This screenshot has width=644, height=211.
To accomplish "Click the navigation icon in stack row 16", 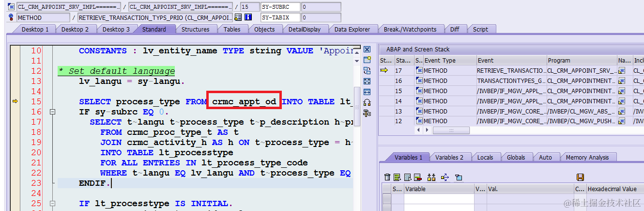I will tap(622, 81).
